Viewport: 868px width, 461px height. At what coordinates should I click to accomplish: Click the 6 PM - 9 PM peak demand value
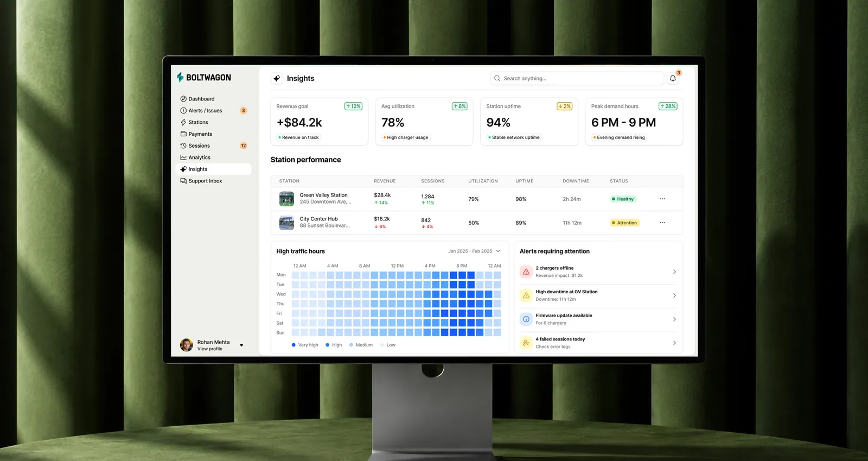click(x=624, y=123)
